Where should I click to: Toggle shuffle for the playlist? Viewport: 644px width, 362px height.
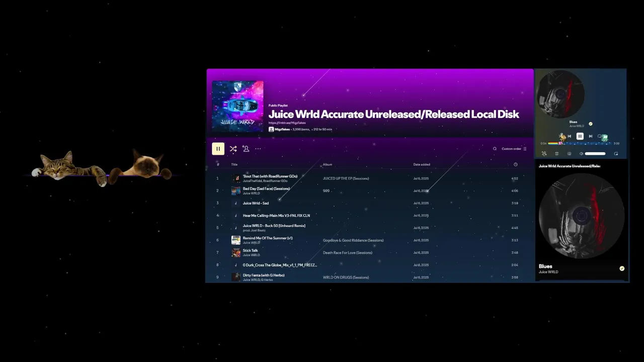(233, 149)
